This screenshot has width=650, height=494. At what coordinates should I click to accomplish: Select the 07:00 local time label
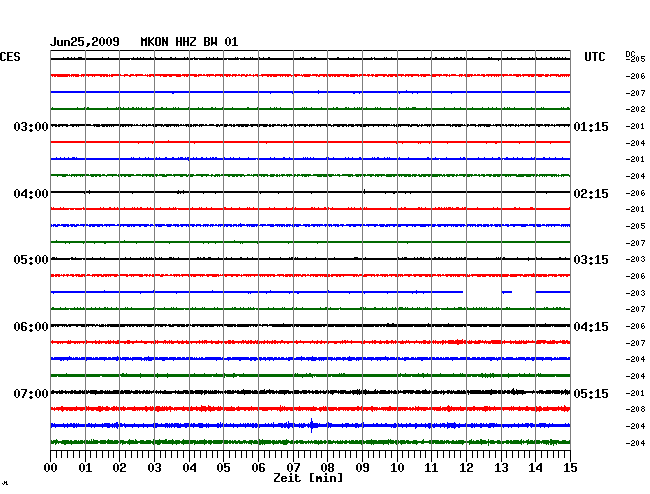pos(31,393)
